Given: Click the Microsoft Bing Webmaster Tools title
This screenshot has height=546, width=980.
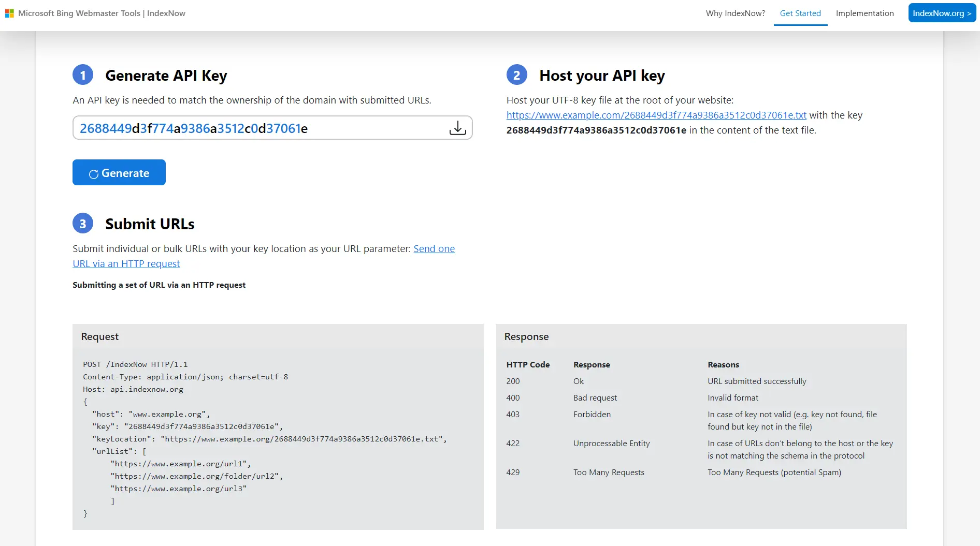Looking at the screenshot, I should click(102, 13).
